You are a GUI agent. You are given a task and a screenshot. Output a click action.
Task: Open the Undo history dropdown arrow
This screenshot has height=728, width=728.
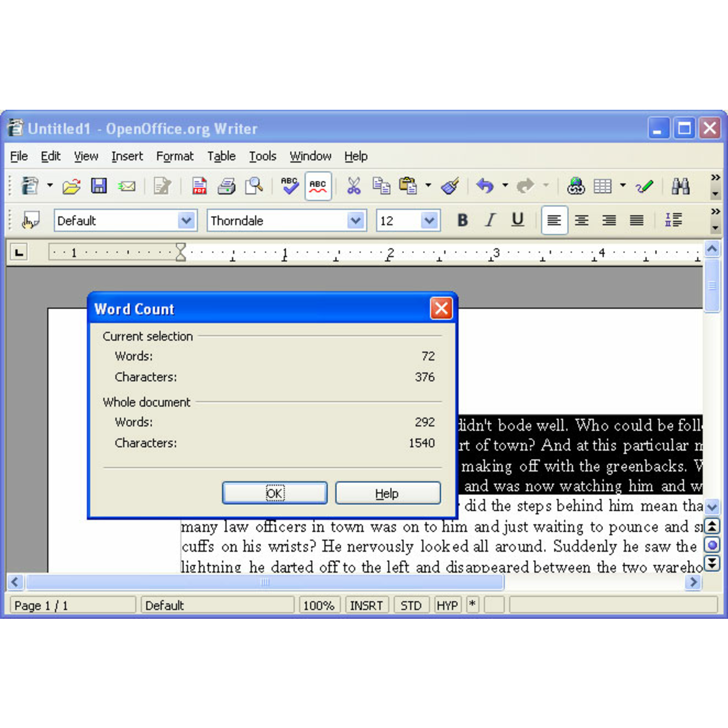[x=505, y=185]
